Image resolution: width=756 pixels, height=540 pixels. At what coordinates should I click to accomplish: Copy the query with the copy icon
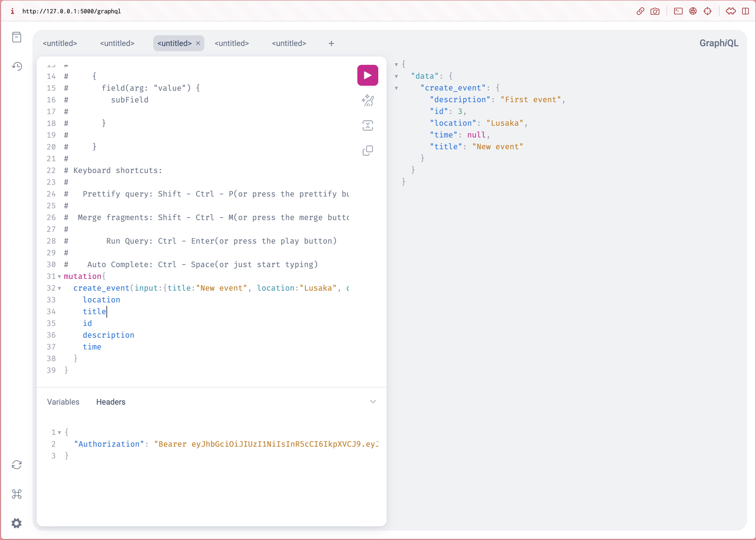coord(368,151)
